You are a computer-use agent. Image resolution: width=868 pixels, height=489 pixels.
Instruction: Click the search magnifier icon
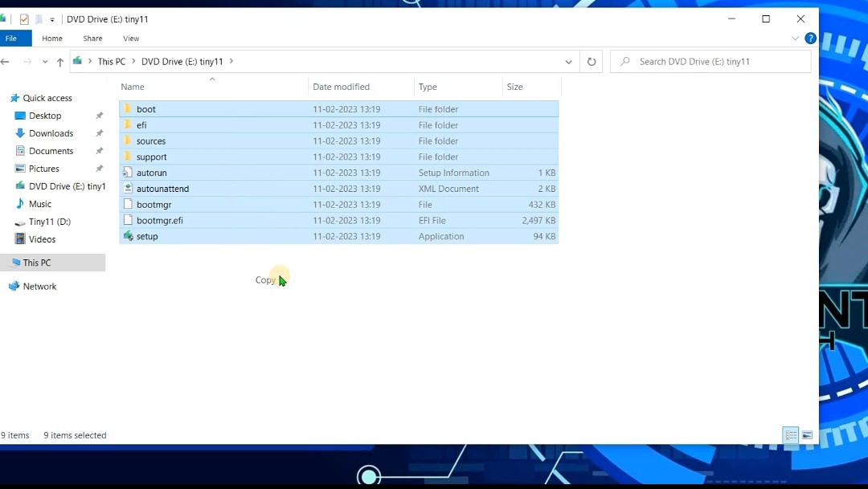pos(625,61)
